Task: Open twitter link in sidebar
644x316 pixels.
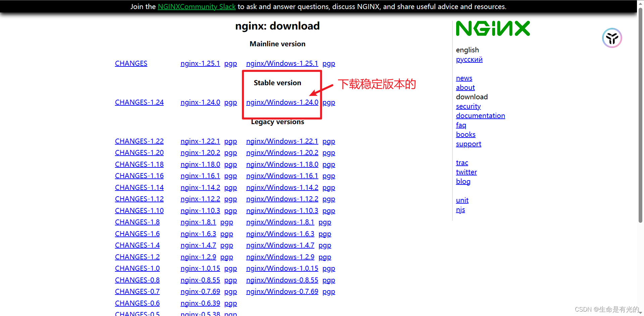Action: click(466, 172)
